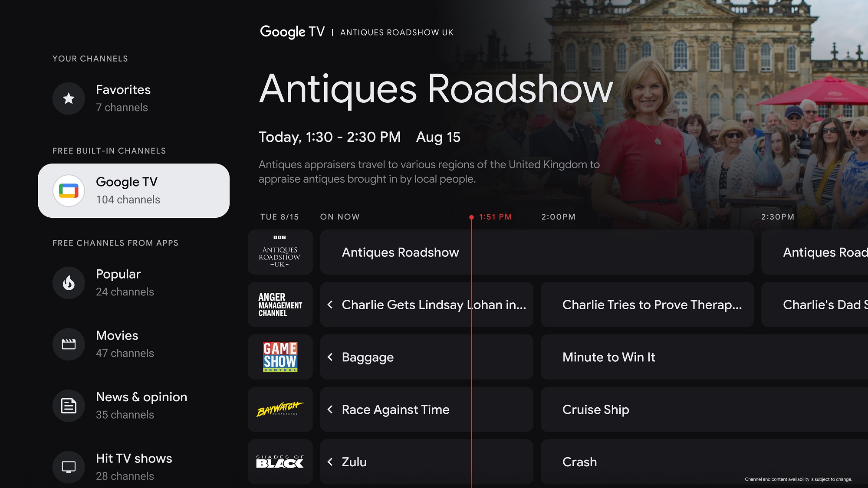The image size is (868, 488).
Task: Select Popular free channels from apps
Action: 118,282
